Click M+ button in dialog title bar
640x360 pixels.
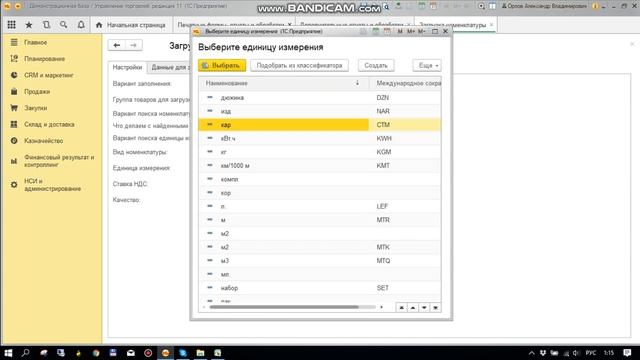(x=411, y=31)
